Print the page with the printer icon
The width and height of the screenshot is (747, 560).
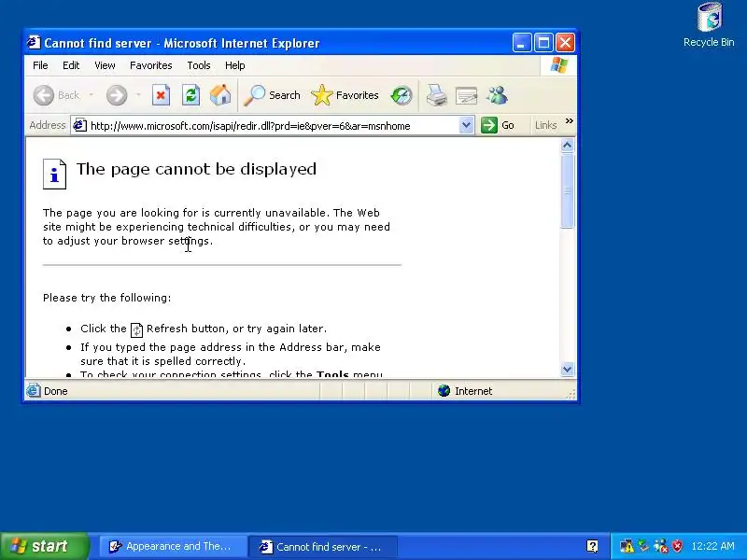(436, 95)
